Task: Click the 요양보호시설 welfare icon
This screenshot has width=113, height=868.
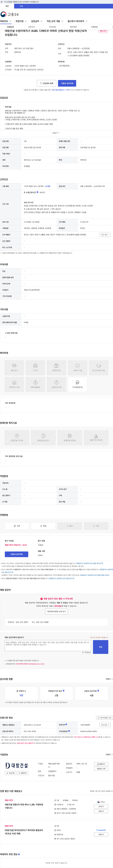Action: [56, 385]
